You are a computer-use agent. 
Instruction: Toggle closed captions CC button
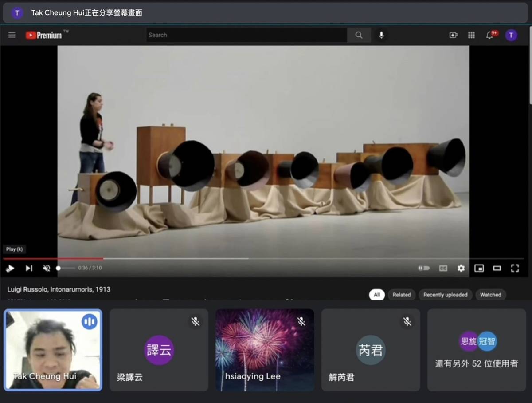443,268
